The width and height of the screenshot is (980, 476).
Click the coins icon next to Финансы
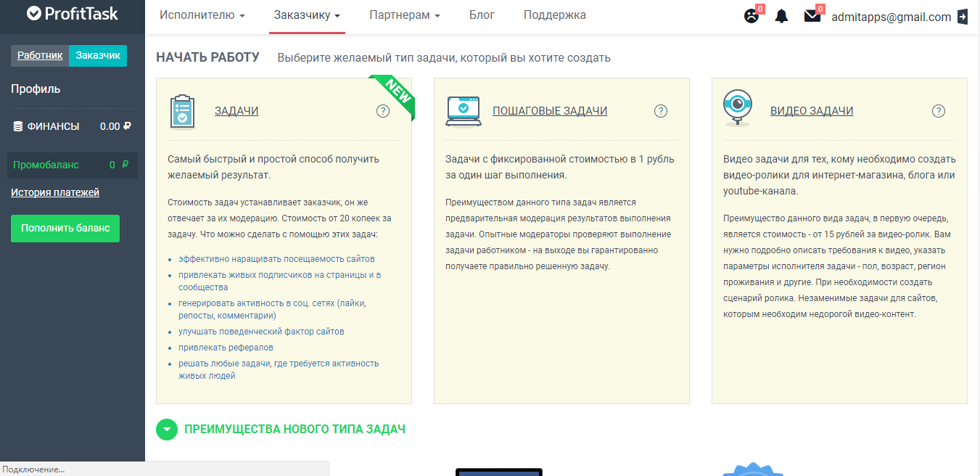point(18,126)
